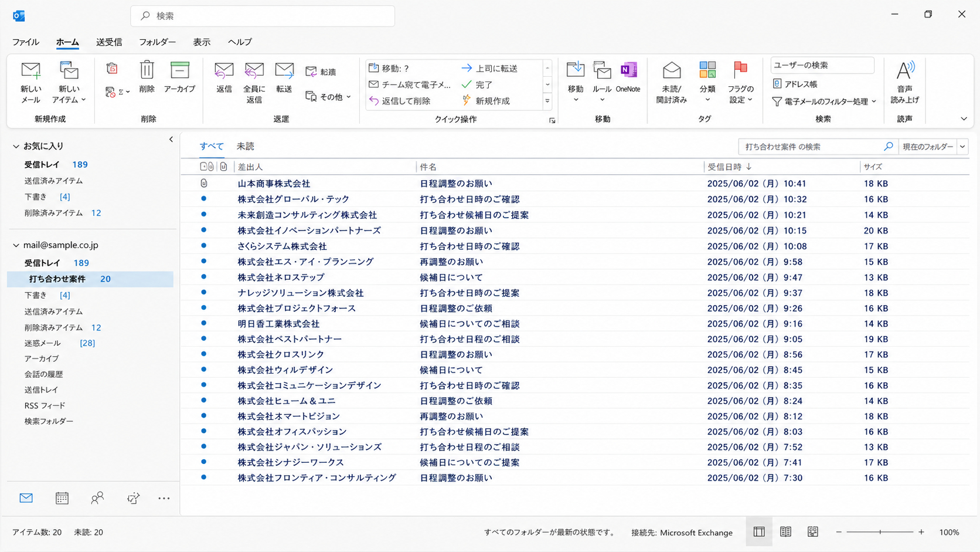Collapse the お気に入り section
The image size is (980, 552).
[16, 146]
